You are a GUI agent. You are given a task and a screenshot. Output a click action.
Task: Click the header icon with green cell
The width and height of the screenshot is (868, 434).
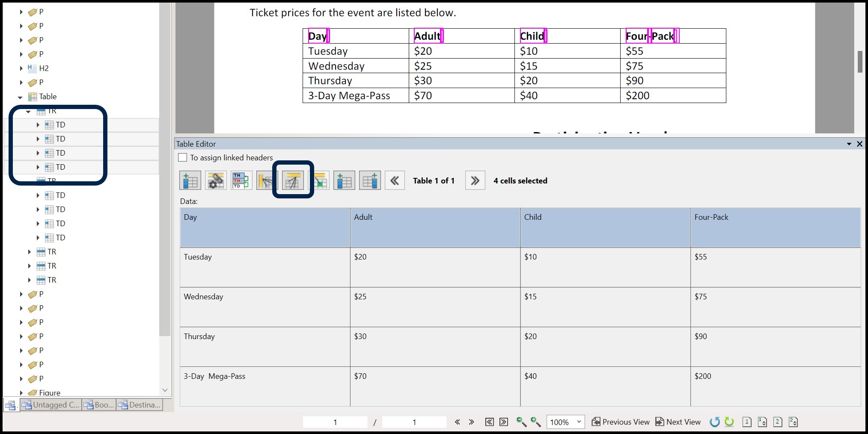pos(319,180)
